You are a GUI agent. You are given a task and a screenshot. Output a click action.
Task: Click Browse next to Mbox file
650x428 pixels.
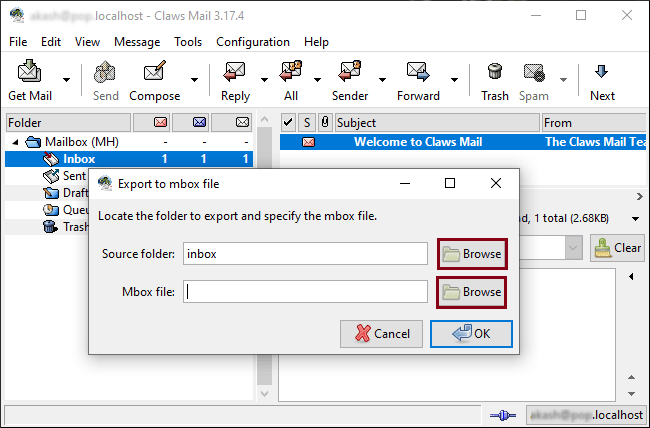[x=472, y=292]
